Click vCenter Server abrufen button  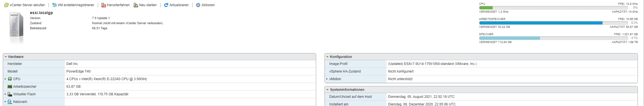pos(24,5)
